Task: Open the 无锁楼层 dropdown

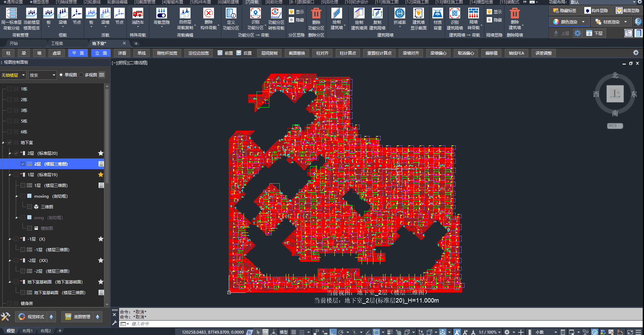Action: click(13, 75)
